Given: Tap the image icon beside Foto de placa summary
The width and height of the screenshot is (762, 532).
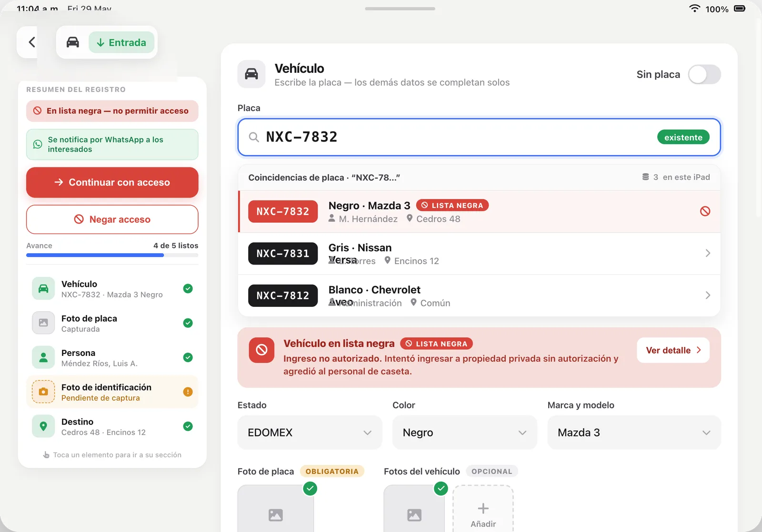Looking at the screenshot, I should [43, 323].
